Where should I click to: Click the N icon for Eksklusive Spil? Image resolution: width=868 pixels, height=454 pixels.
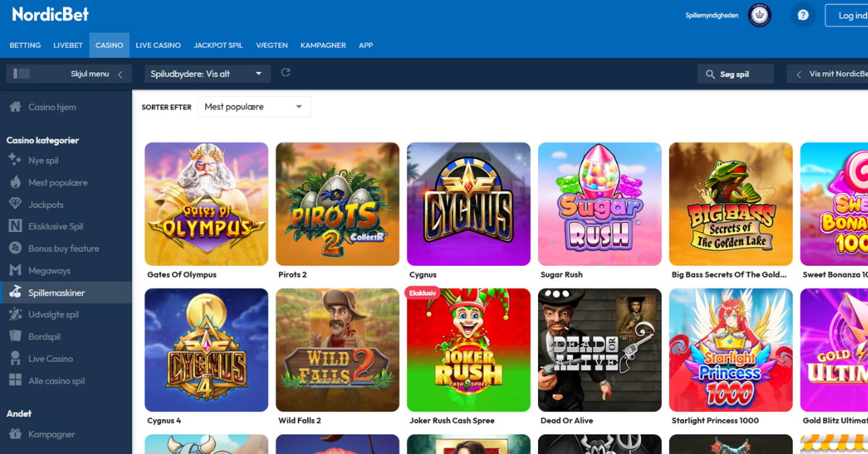[14, 226]
